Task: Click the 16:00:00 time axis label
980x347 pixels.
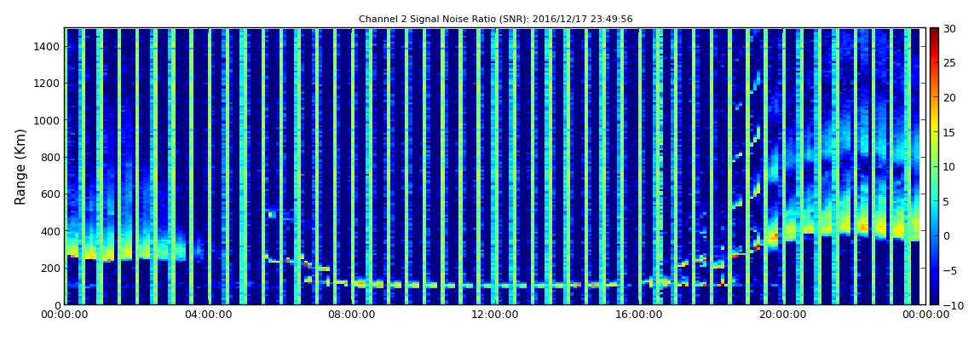Action: click(639, 315)
